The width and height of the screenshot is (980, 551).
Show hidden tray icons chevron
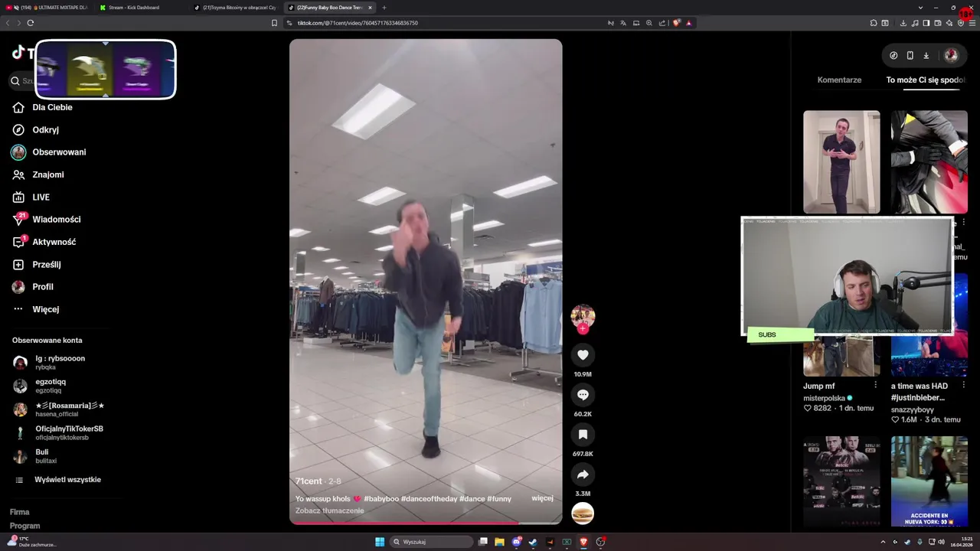[x=884, y=542]
